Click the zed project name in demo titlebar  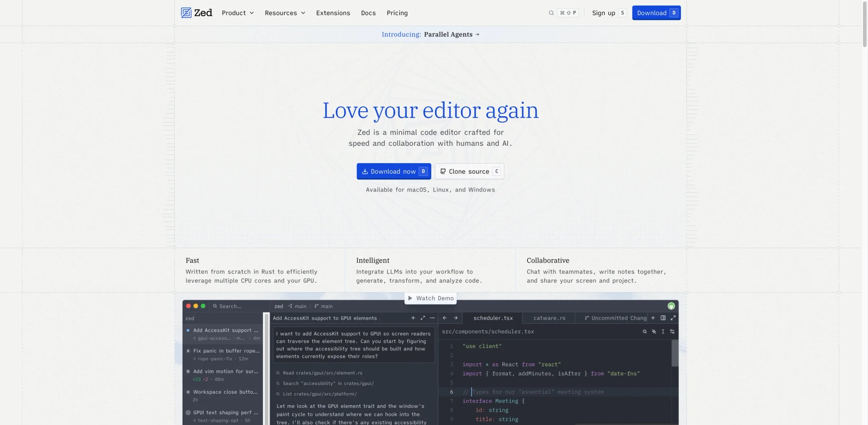click(278, 306)
